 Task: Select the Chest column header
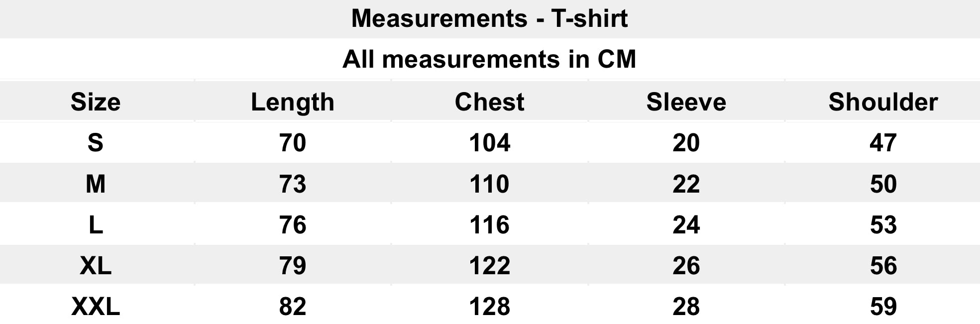point(489,102)
